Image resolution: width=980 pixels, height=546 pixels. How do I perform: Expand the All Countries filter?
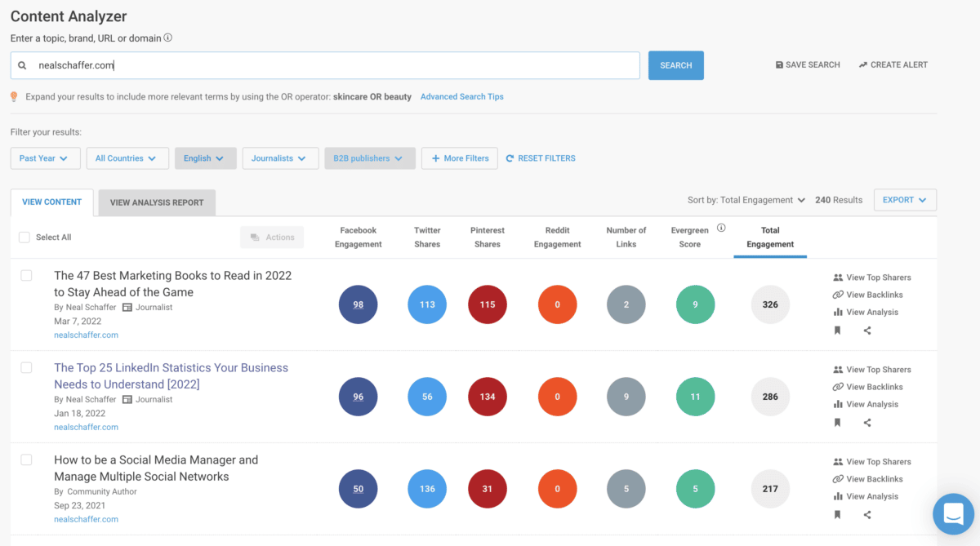(127, 158)
